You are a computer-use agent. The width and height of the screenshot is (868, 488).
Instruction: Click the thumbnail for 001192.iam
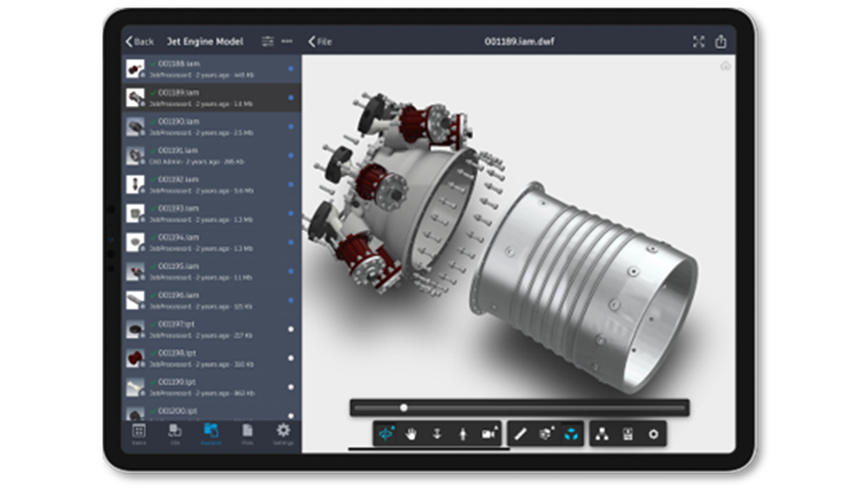(x=136, y=184)
